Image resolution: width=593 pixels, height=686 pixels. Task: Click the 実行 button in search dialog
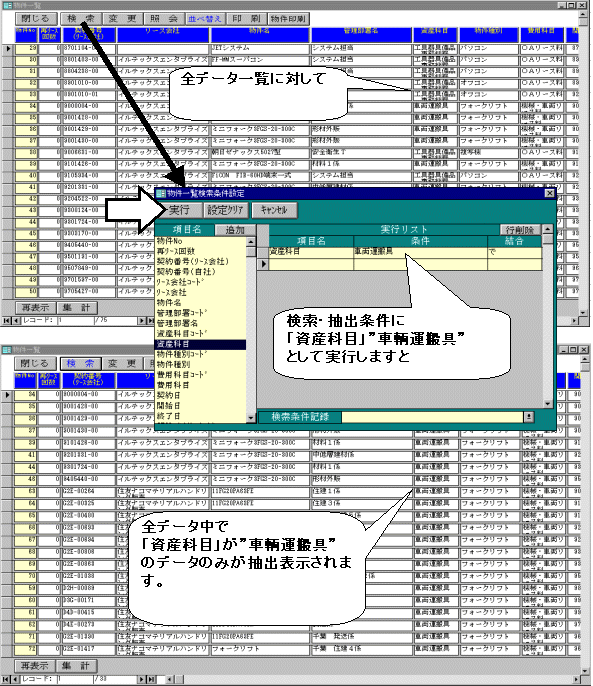point(179,210)
